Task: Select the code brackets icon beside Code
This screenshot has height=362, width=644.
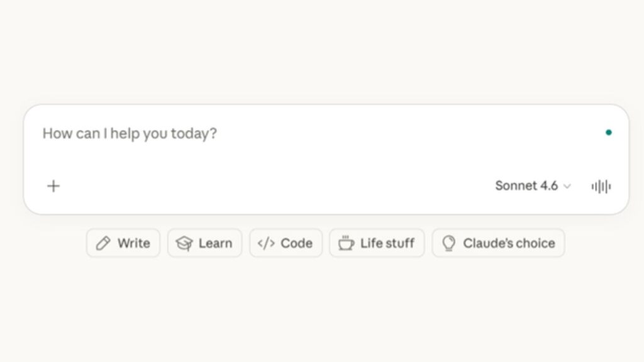Action: (267, 243)
